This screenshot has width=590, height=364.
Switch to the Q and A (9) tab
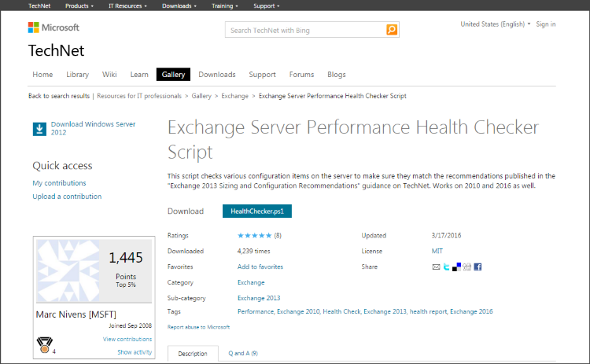(x=243, y=354)
